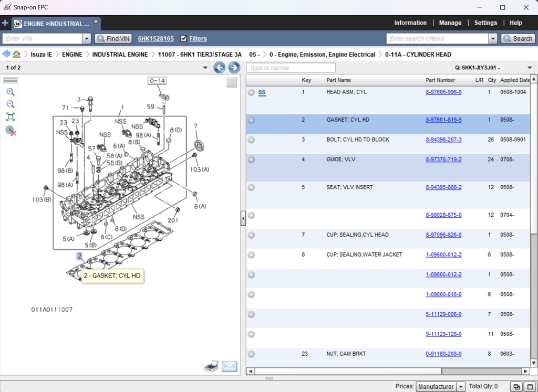Screen dimensions: 538x392
Task: Go to next illustration page
Action: [x=234, y=68]
